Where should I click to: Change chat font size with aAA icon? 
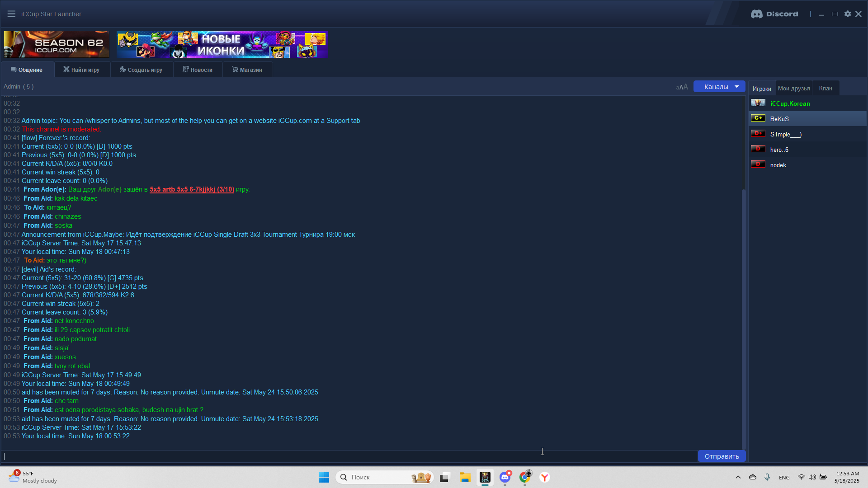point(682,87)
